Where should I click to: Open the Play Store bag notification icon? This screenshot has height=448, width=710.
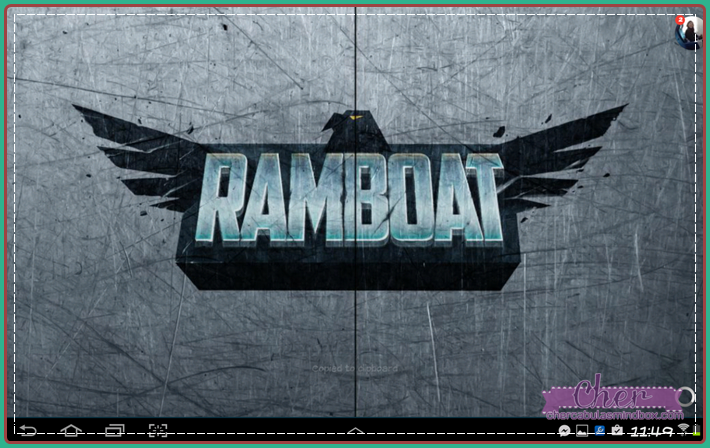click(x=617, y=430)
